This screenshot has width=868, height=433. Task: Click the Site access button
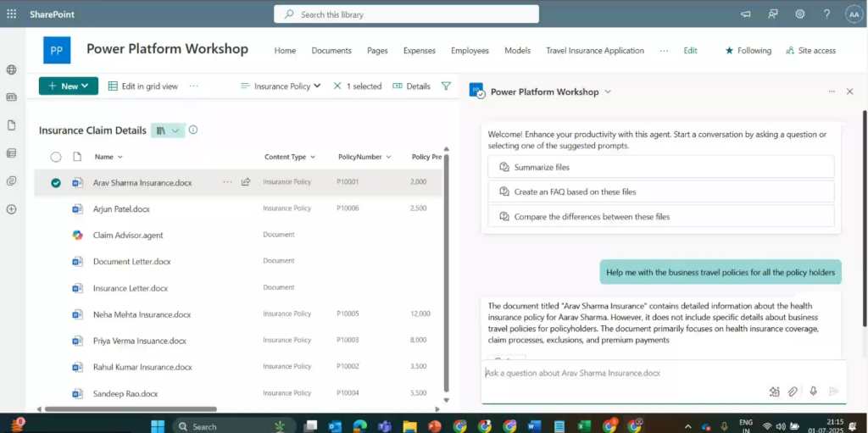click(810, 50)
